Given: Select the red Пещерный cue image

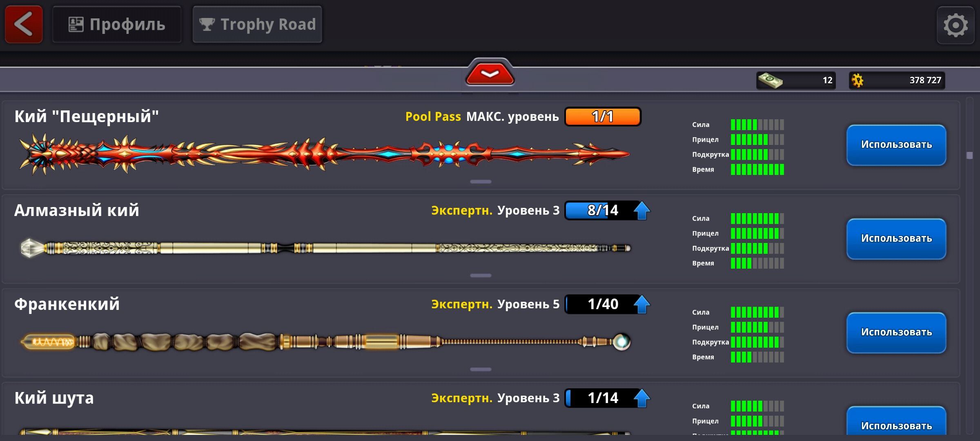Looking at the screenshot, I should 325,154.
